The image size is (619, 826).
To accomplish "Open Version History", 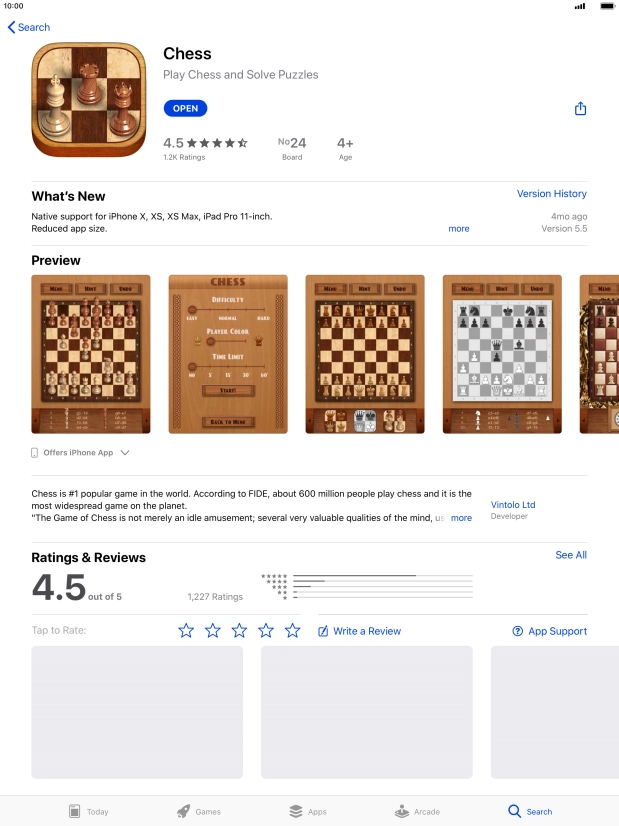I will click(x=552, y=193).
